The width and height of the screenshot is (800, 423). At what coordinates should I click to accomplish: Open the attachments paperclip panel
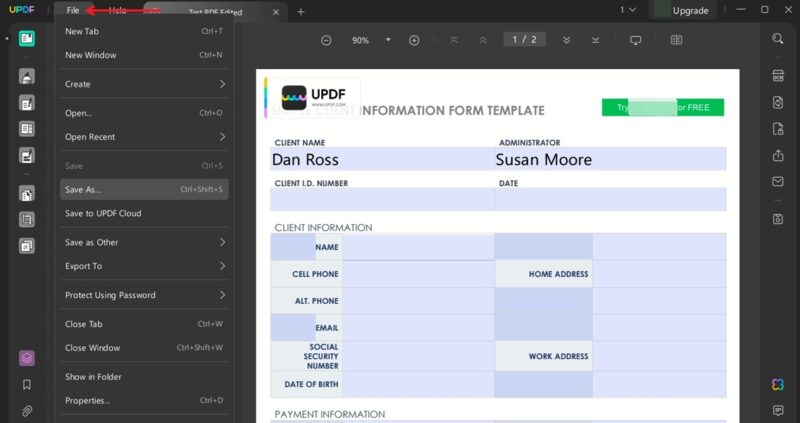pyautogui.click(x=27, y=411)
